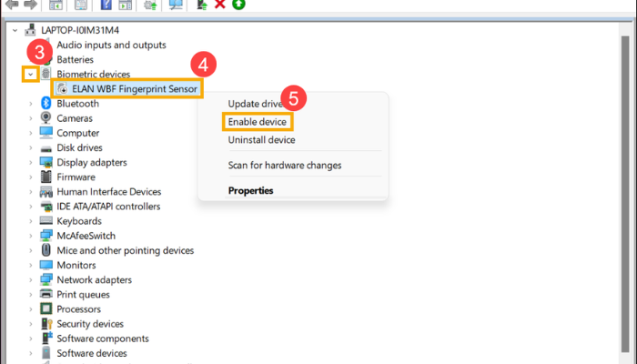The height and width of the screenshot is (364, 637).
Task: Open Help via the blue question-mark icon
Action: click(106, 5)
